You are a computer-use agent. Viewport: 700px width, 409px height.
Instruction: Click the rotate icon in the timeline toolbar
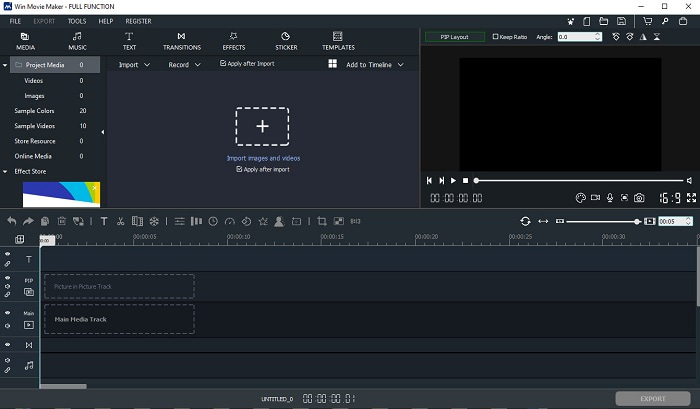pyautogui.click(x=246, y=221)
